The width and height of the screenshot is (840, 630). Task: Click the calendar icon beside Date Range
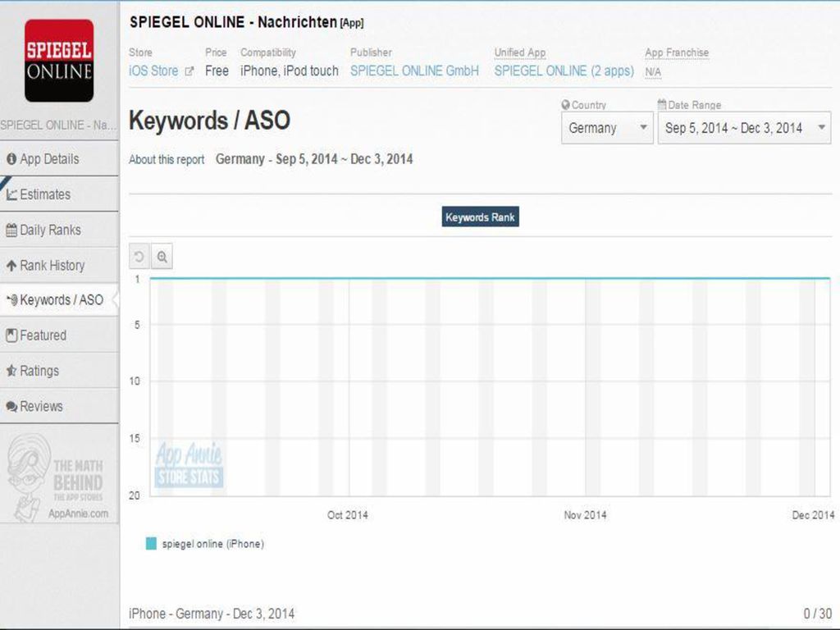(x=662, y=104)
